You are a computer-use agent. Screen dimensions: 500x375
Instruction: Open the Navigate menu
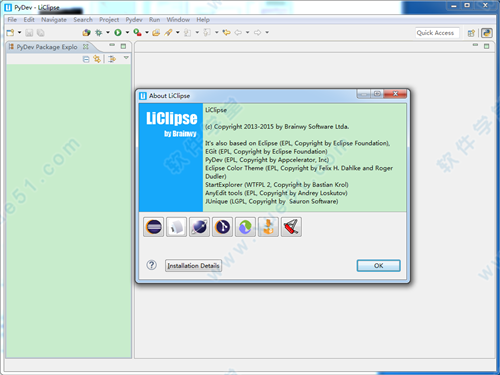54,20
